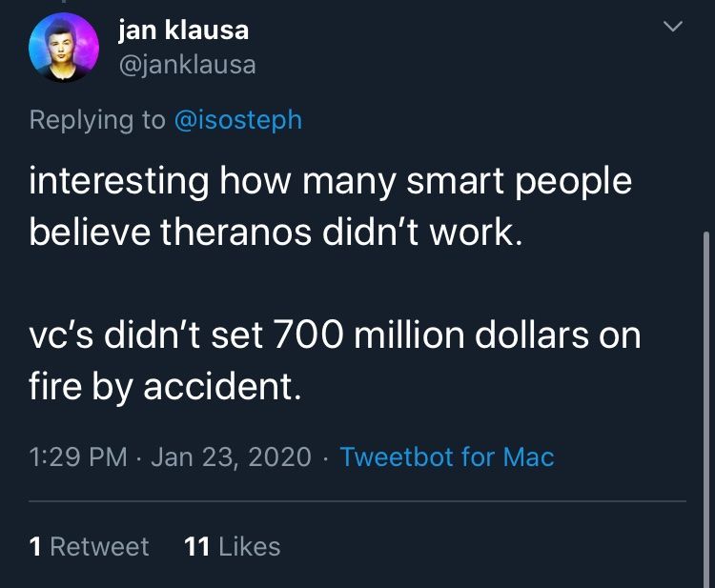View the 1 Retweet list
Image resolution: width=715 pixels, height=588 pixels.
(89, 546)
